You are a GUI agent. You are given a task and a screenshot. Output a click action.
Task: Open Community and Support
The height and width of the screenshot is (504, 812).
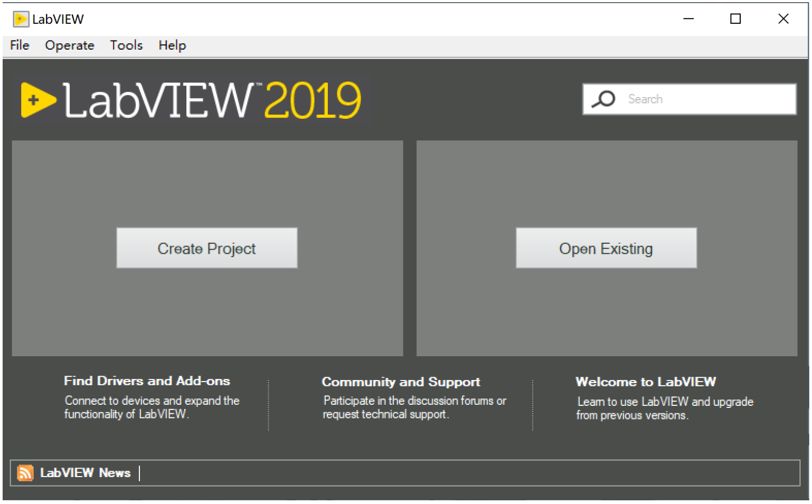tap(401, 382)
